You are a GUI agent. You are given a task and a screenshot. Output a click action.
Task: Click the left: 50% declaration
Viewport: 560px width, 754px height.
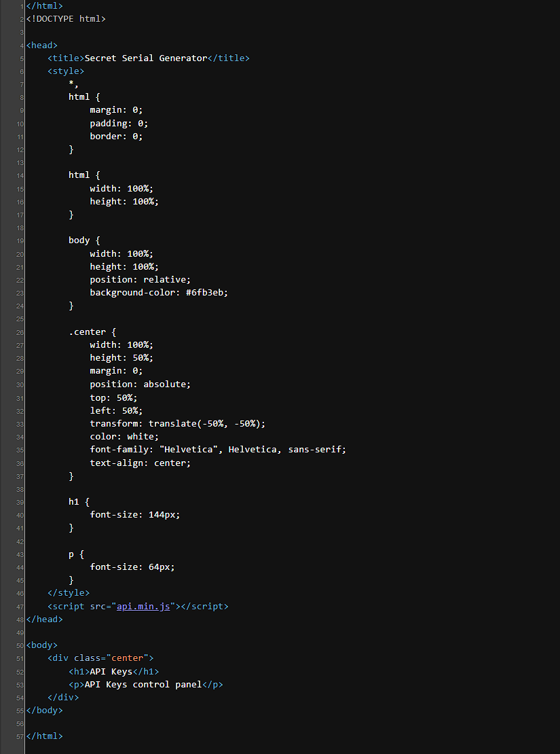pos(116,411)
